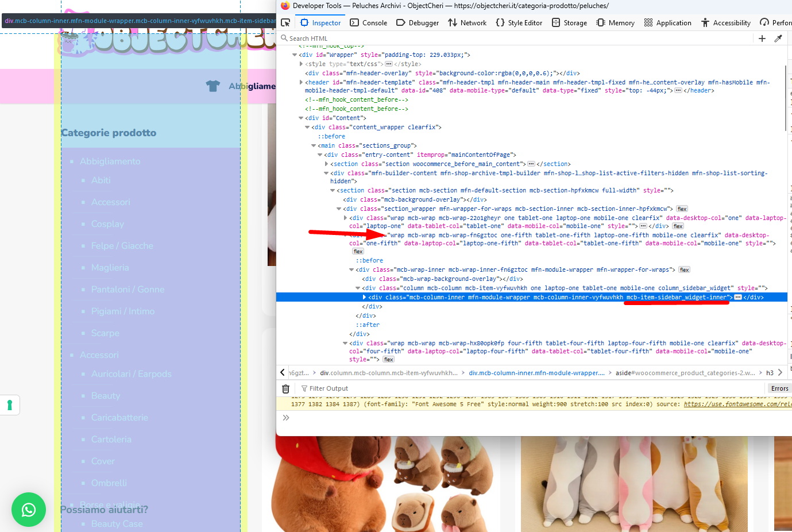Viewport: 792px width, 532px height.
Task: Switch to the Debugger tab
Action: tap(418, 23)
